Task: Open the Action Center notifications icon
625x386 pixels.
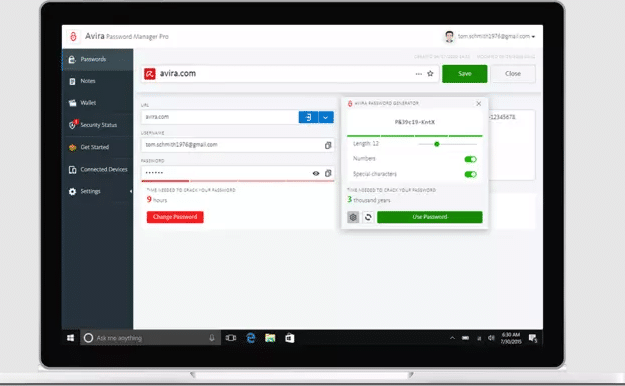Action: [533, 339]
